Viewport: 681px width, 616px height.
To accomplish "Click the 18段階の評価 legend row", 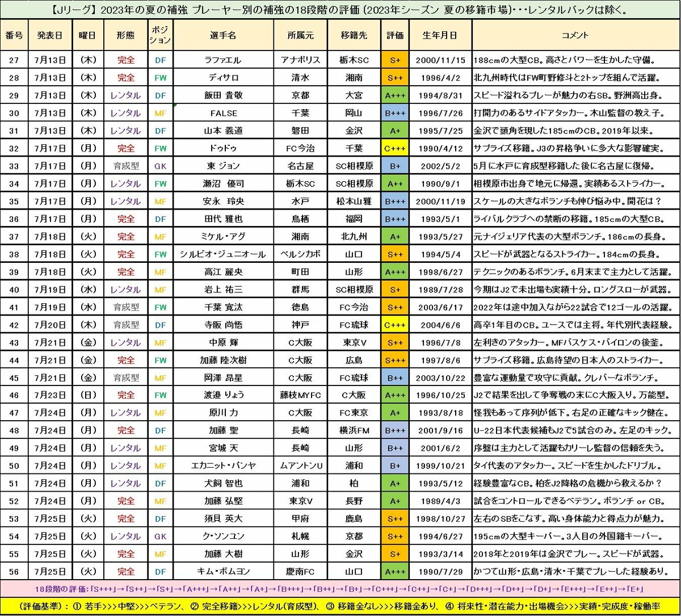I will click(340, 588).
